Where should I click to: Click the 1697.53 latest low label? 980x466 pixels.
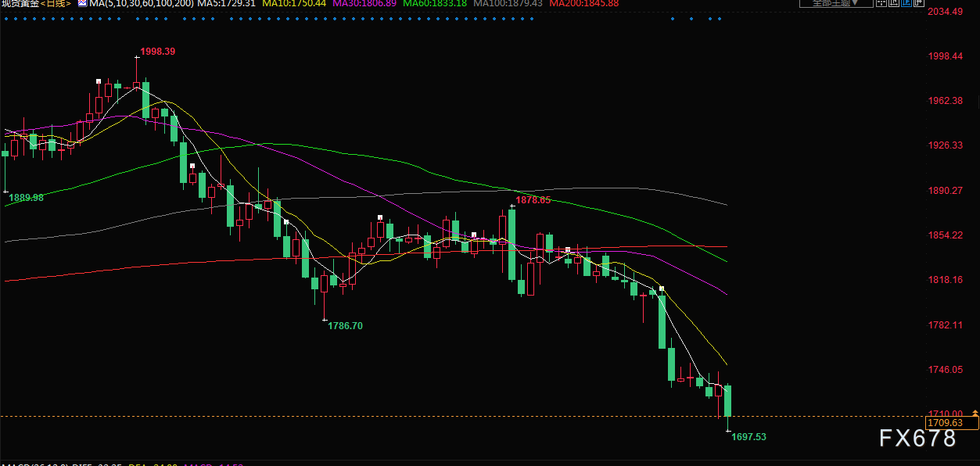point(748,437)
